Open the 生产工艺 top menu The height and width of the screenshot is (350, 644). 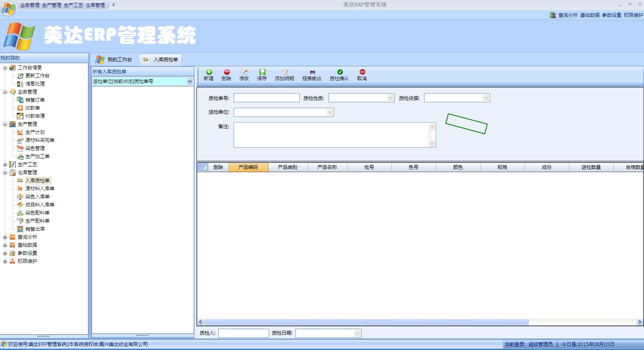[x=73, y=5]
